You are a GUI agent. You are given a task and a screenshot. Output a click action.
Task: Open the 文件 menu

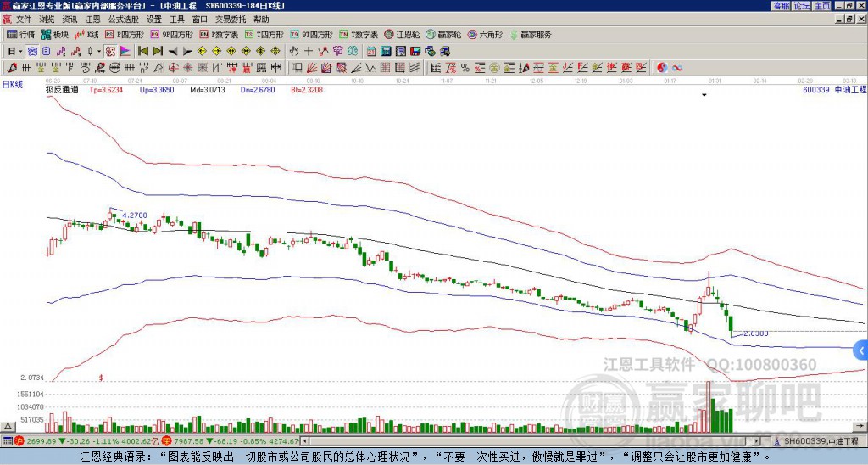pos(24,20)
